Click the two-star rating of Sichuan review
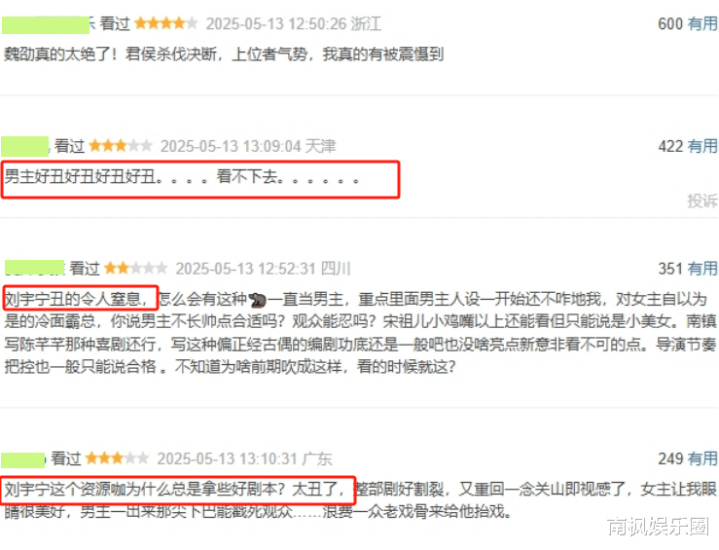The width and height of the screenshot is (719, 550). coord(136,268)
